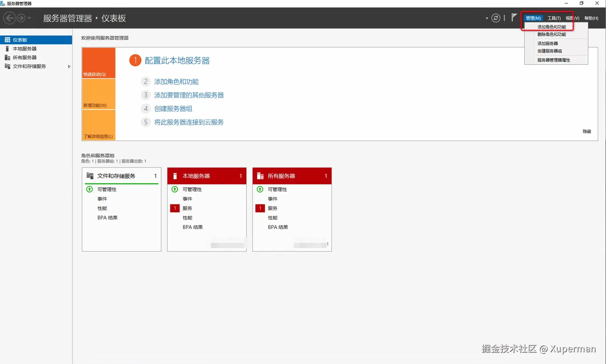The height and width of the screenshot is (364, 606).
Task: Select 添加角色和功能 from the menu
Action: pos(551,27)
